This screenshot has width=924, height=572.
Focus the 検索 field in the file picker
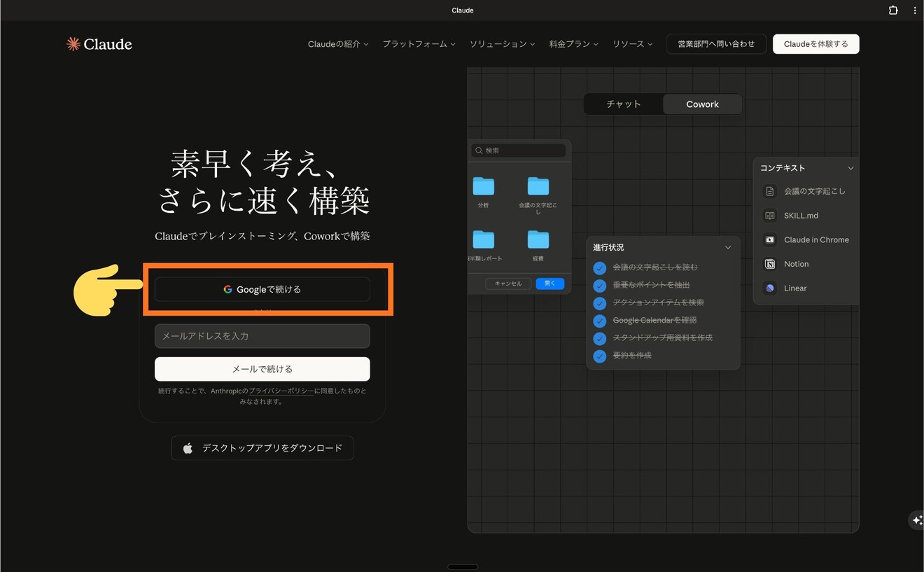pos(518,151)
